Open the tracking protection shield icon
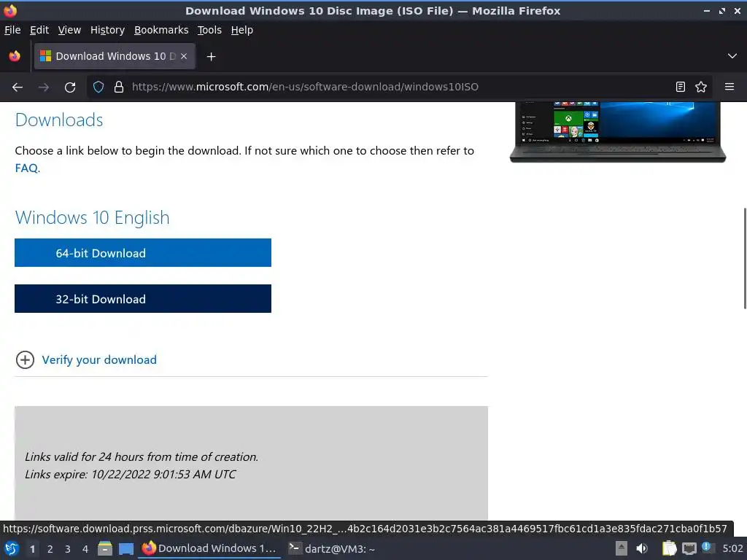 pyautogui.click(x=98, y=87)
